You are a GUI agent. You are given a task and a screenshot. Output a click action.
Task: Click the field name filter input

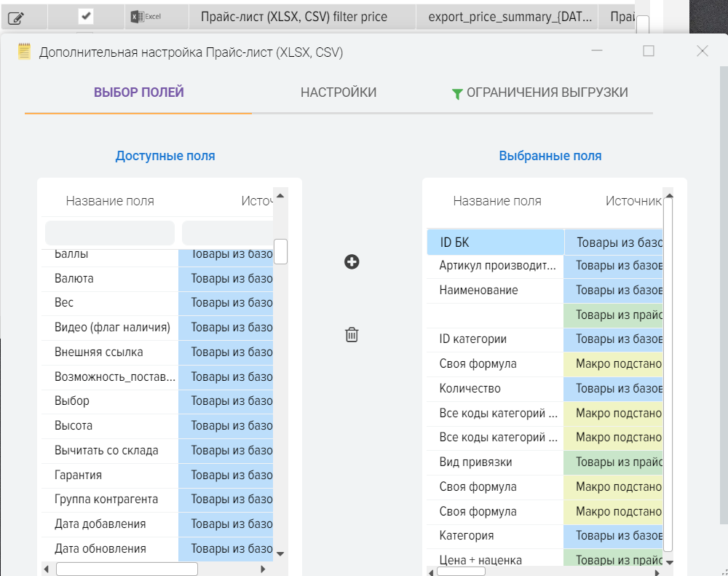(x=110, y=233)
